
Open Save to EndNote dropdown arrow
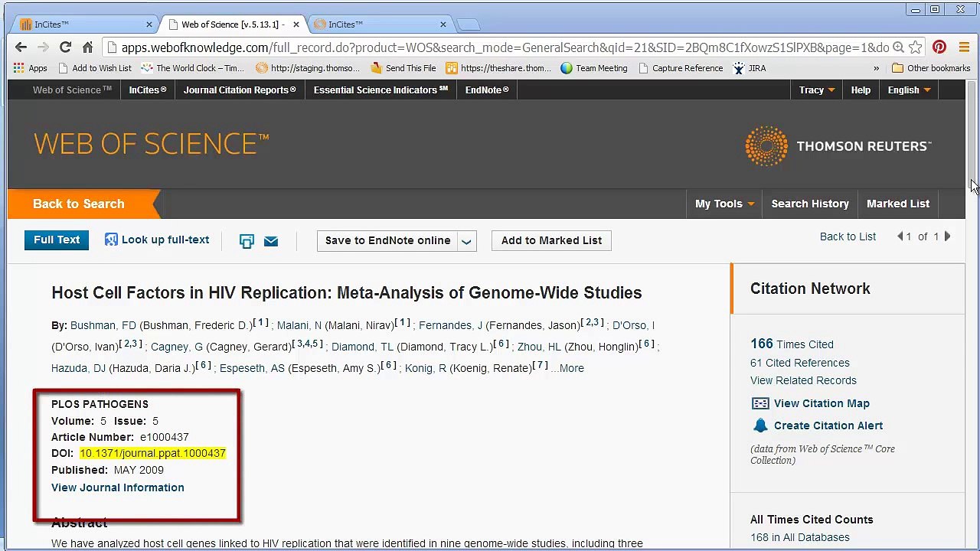point(466,241)
